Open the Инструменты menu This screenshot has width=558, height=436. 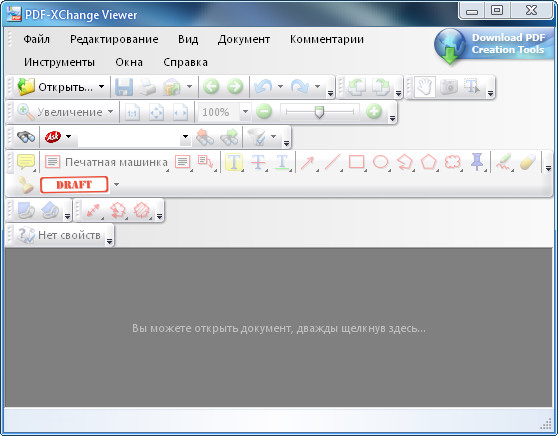point(59,62)
